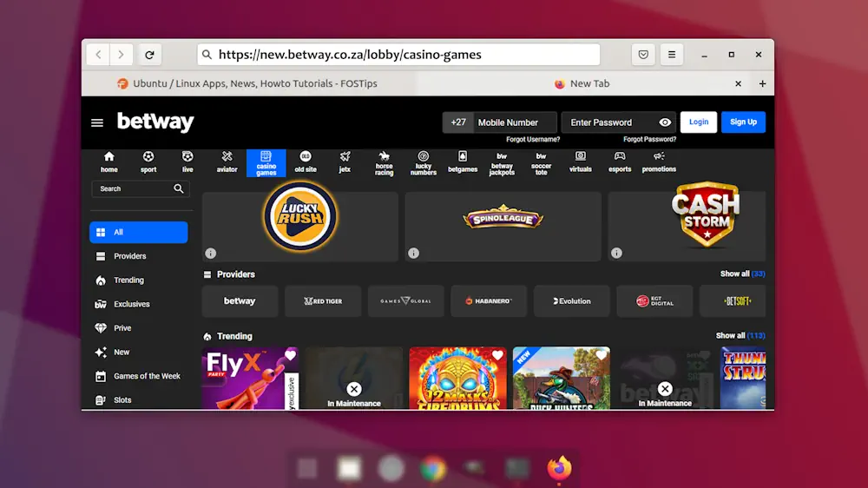Filter by betway provider

tap(240, 300)
